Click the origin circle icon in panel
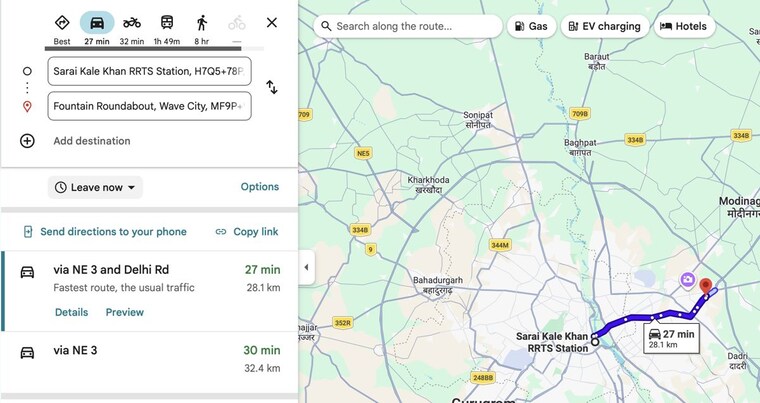This screenshot has height=403, width=760. [27, 71]
